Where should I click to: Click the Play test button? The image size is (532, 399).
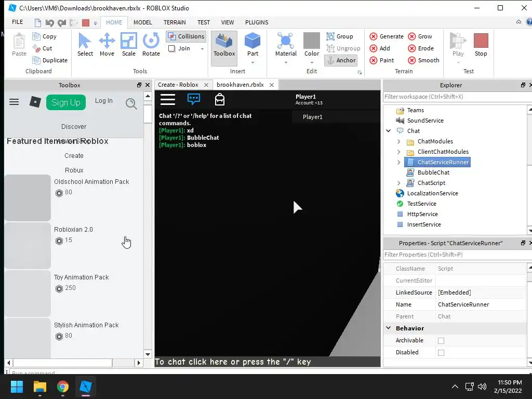(458, 45)
